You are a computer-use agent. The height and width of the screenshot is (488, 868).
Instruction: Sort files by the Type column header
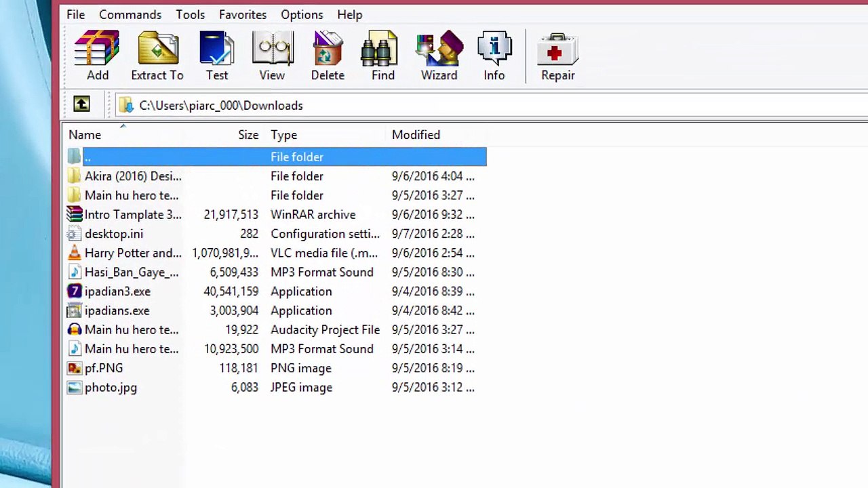(283, 135)
